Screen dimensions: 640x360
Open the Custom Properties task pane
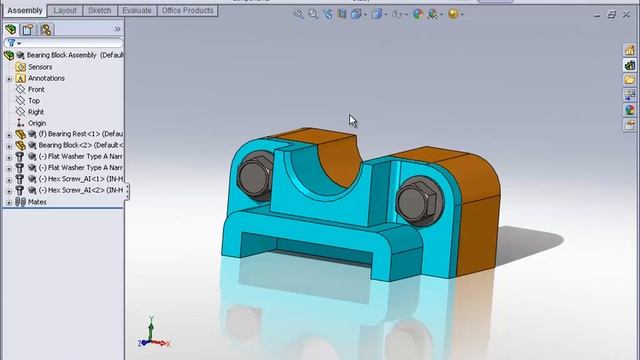[x=629, y=124]
